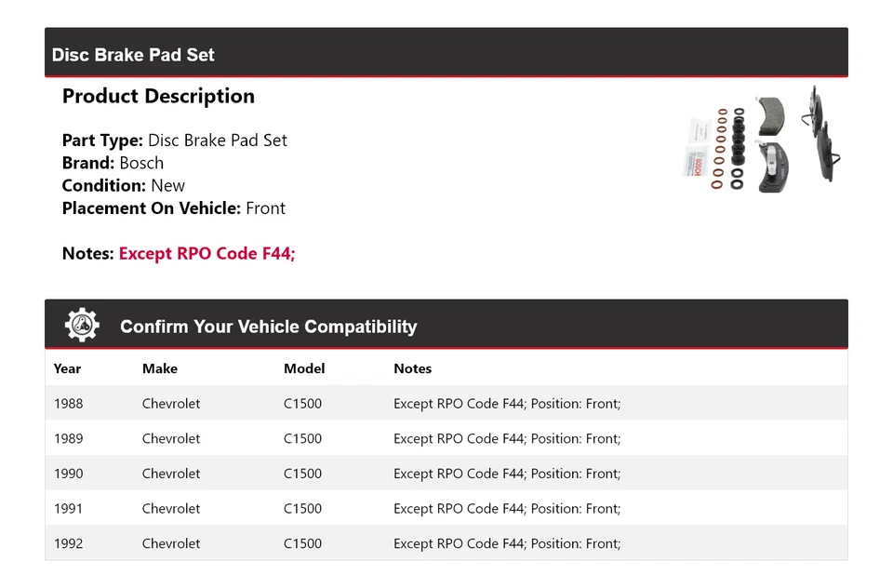Click the Disc Brake Pad Set title bar
Screen dimensions: 893x588
[x=133, y=55]
